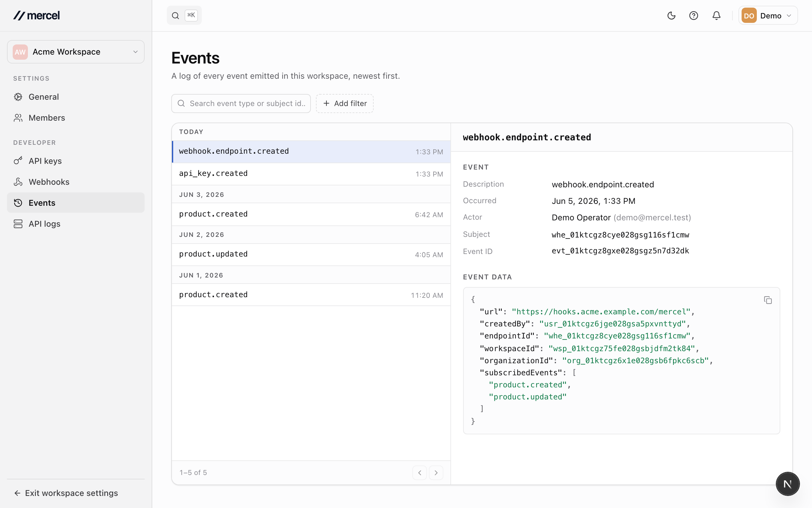812x508 pixels.
Task: Go to previous page of events
Action: coord(419,473)
